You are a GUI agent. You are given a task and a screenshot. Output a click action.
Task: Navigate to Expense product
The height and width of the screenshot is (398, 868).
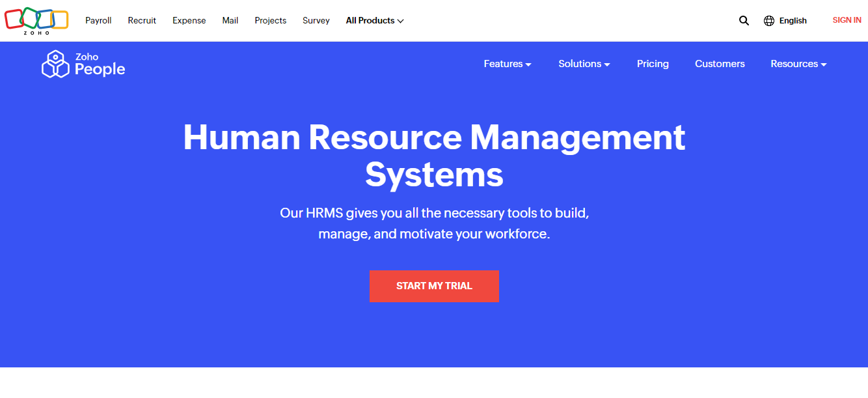[x=189, y=21]
